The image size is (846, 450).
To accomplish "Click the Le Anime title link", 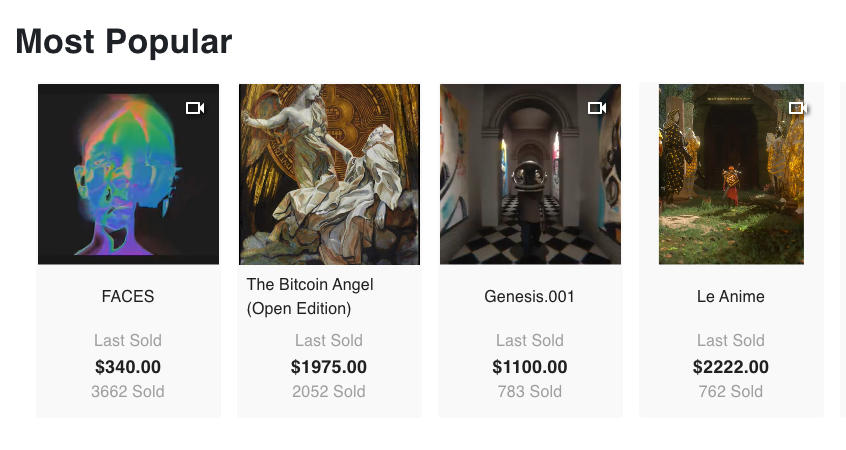I will 731,296.
